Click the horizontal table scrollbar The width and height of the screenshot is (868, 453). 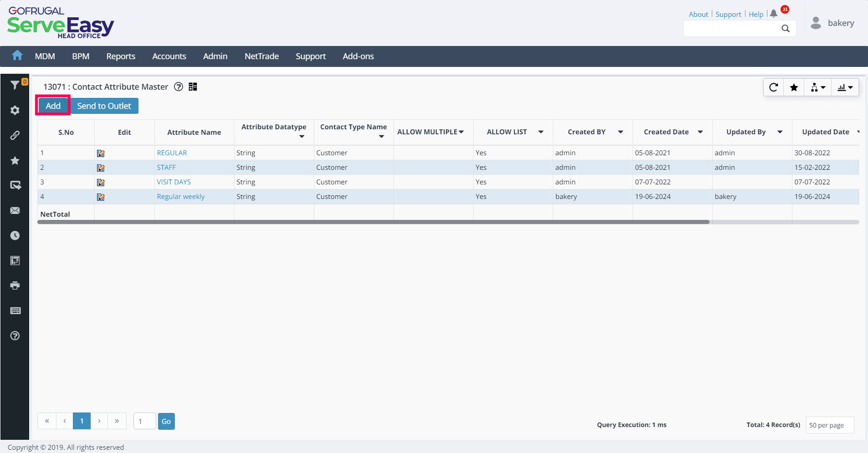click(373, 222)
